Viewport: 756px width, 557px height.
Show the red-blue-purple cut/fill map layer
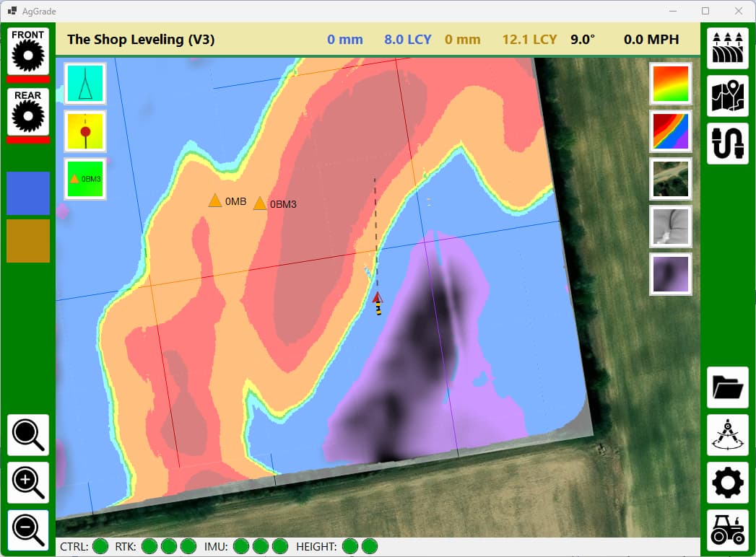coord(671,131)
